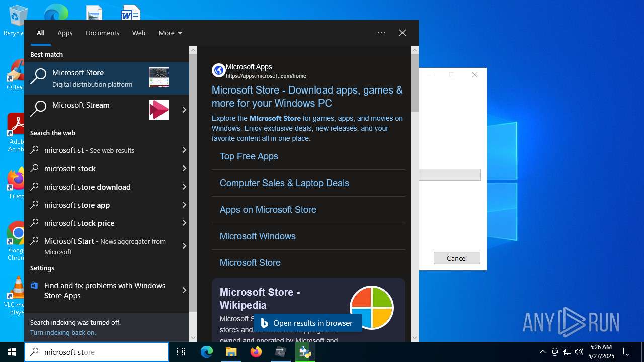Expand 'microsoft stock' suggestion arrow

click(184, 168)
